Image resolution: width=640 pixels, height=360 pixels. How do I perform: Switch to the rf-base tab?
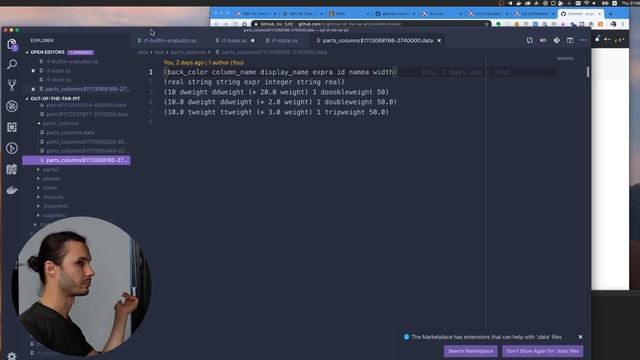pyautogui.click(x=234, y=40)
